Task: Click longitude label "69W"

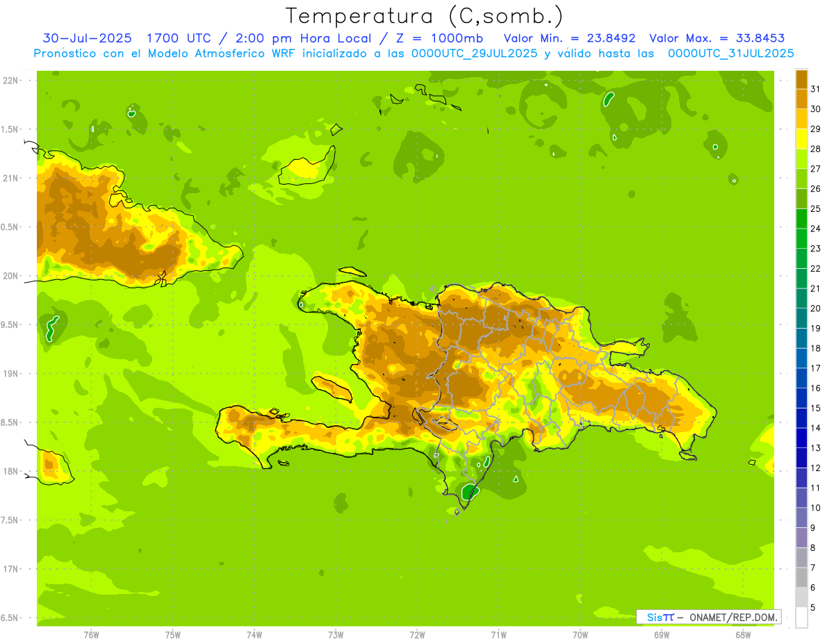Action: [662, 634]
